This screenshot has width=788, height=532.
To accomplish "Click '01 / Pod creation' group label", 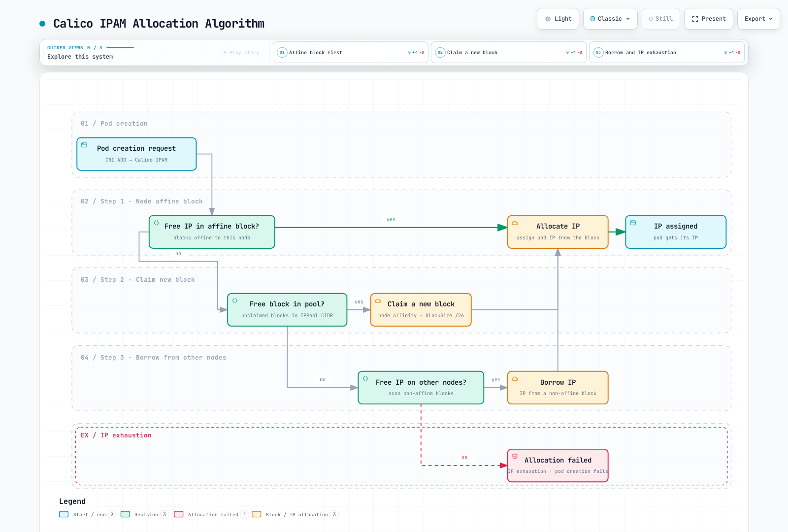I will pyautogui.click(x=114, y=124).
